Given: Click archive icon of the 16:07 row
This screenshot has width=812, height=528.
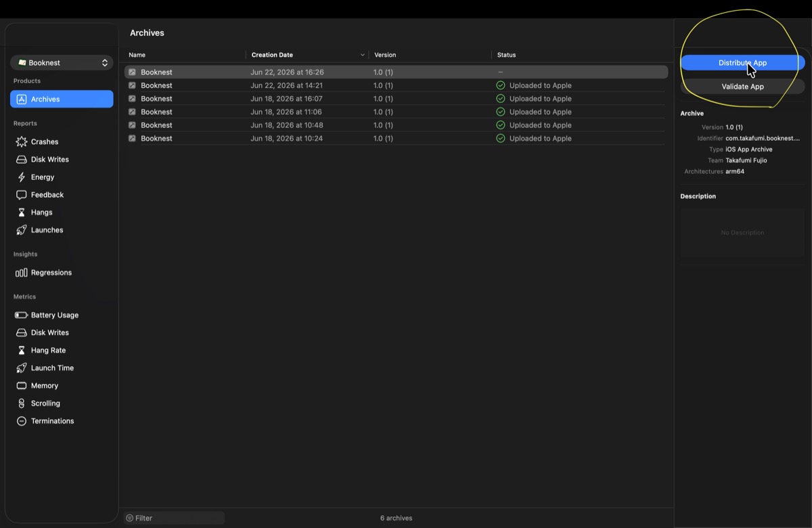Looking at the screenshot, I should click(x=132, y=98).
